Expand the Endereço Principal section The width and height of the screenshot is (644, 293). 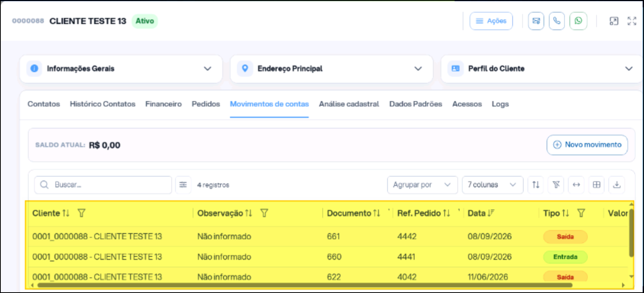point(332,69)
